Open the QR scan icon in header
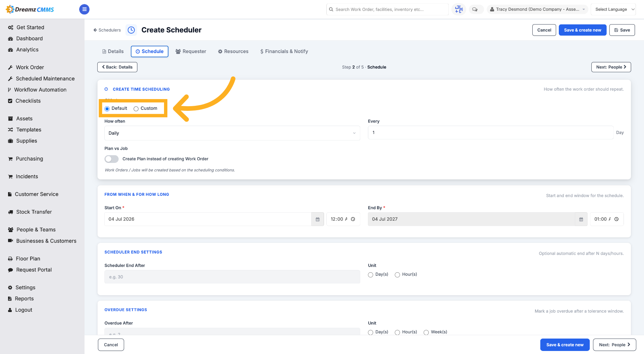The height and width of the screenshot is (354, 644). click(x=459, y=9)
